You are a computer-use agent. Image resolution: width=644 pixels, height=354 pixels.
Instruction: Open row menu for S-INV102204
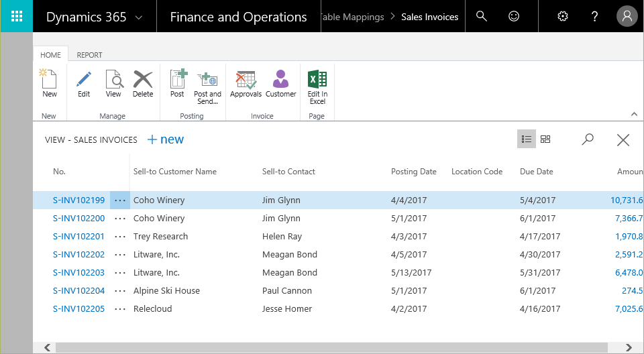[x=120, y=291]
